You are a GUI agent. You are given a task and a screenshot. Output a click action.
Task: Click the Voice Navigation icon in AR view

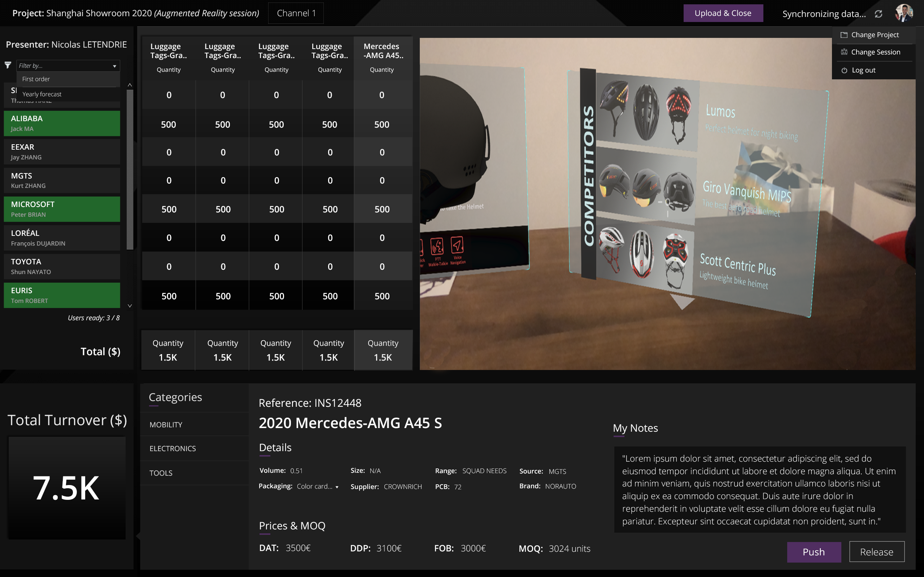[457, 246]
